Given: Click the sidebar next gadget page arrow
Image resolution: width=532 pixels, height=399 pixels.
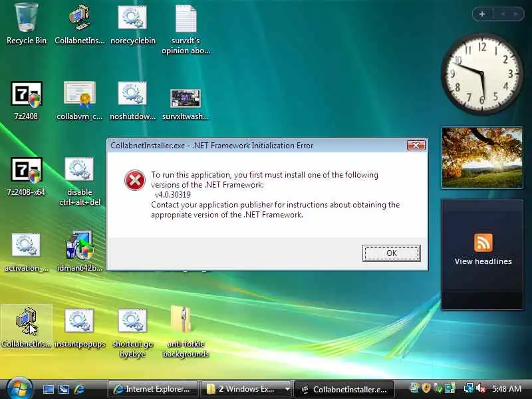Looking at the screenshot, I should [x=516, y=14].
